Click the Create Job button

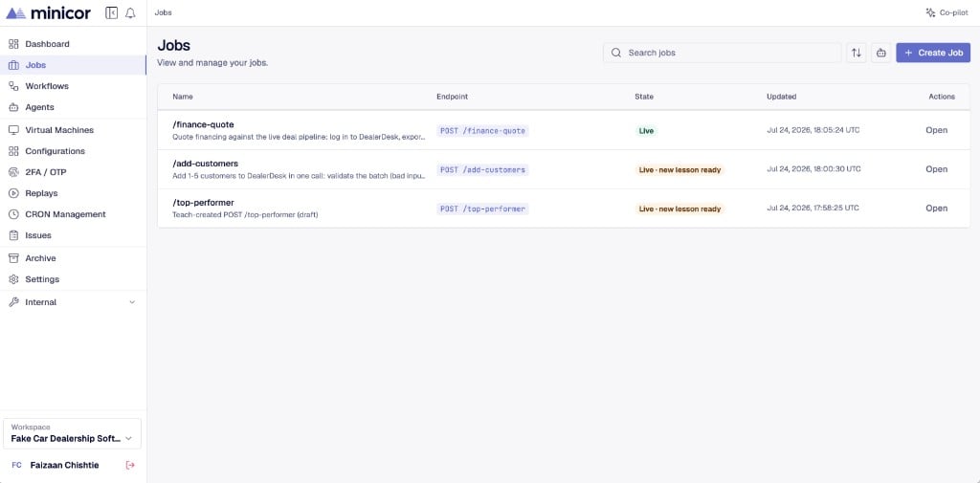[x=933, y=53]
